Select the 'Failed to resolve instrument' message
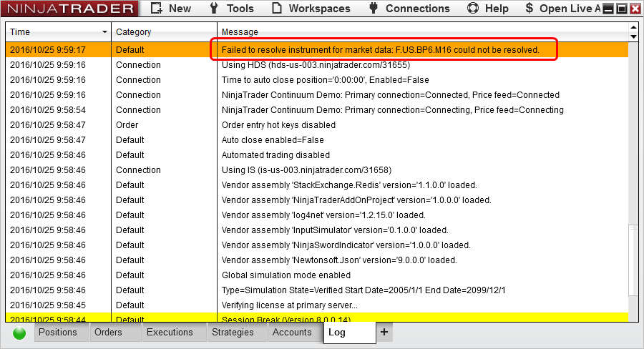 (x=380, y=49)
